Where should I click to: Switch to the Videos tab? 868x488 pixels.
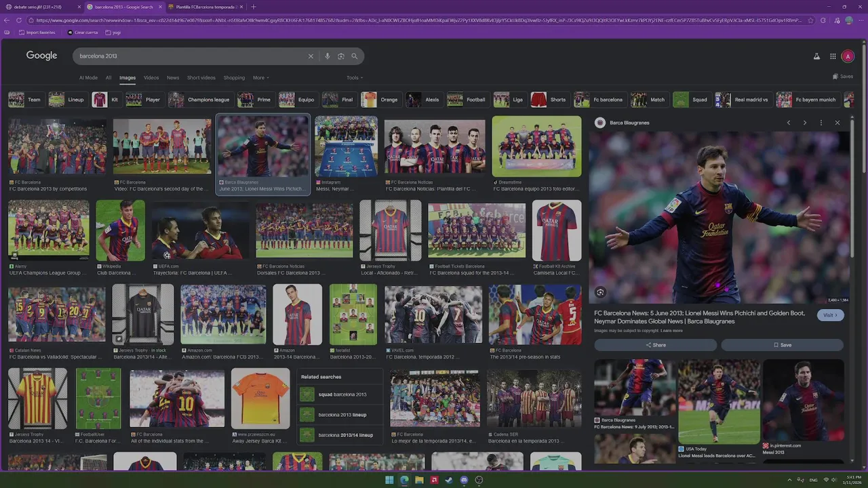click(151, 78)
